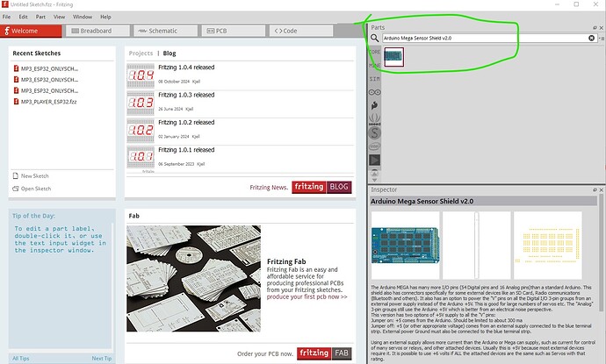
Task: Open the SparkFun flame parts bin
Action: (x=374, y=105)
